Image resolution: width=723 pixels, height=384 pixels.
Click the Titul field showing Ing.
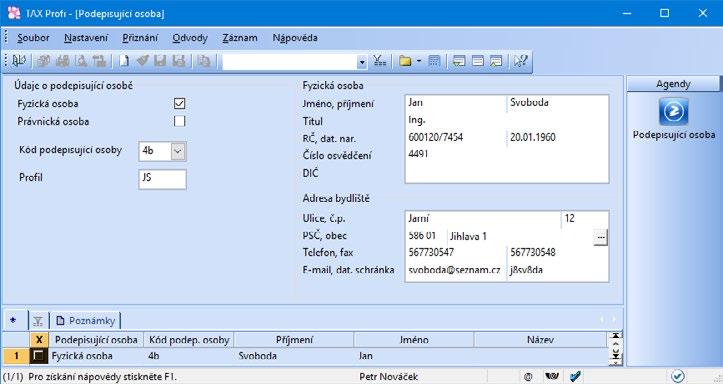pos(506,120)
